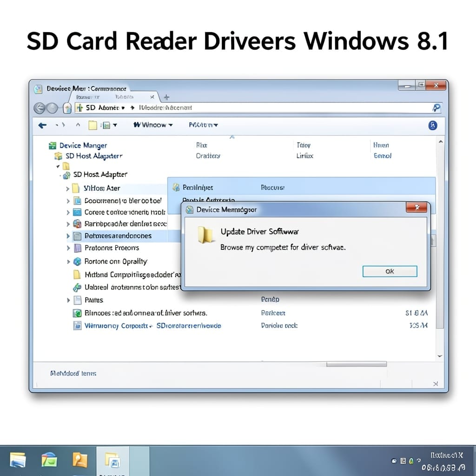Expand the VHos Aer folder row
Screen dimensions: 476x476
point(68,189)
